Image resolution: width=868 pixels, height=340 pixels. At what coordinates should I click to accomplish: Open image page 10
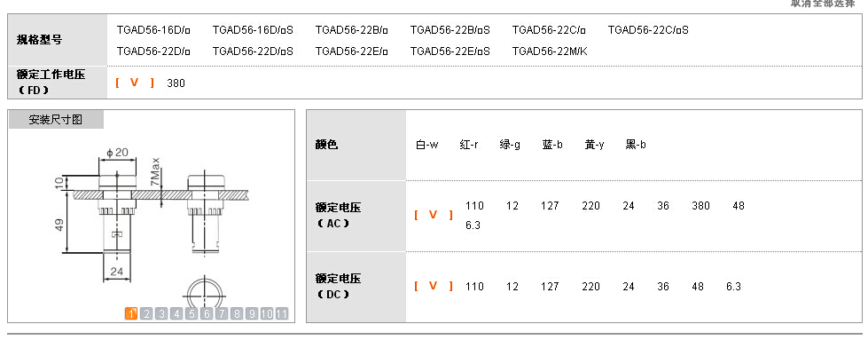(x=267, y=314)
